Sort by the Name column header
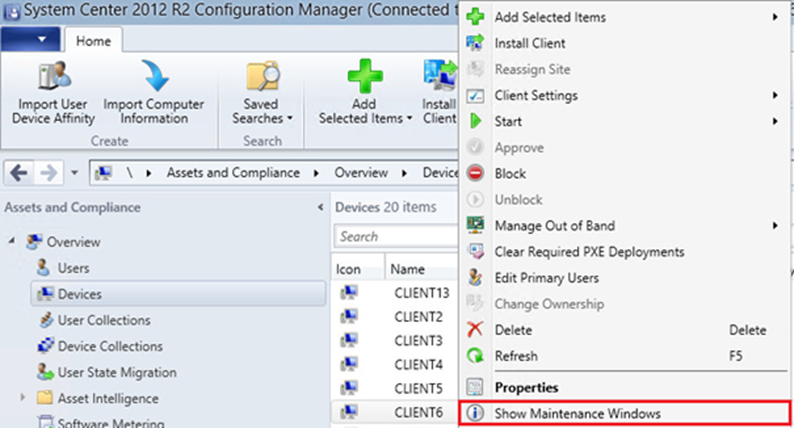 tap(421, 269)
